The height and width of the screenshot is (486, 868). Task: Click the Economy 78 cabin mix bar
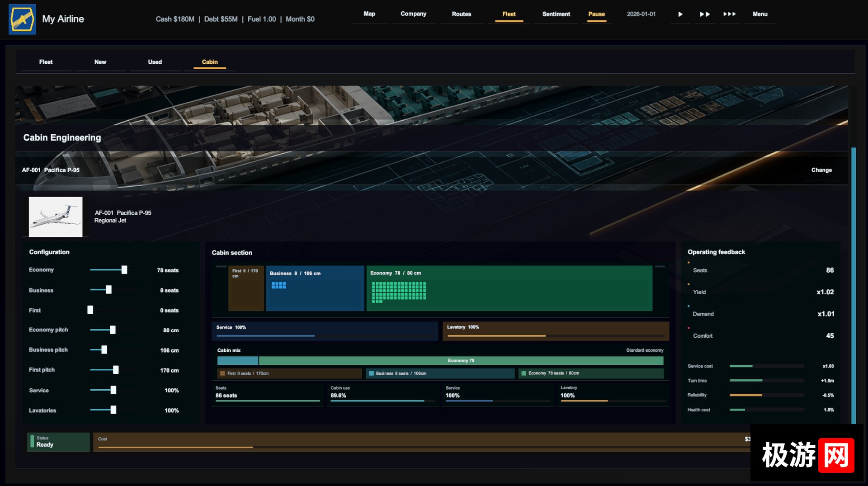coord(461,361)
